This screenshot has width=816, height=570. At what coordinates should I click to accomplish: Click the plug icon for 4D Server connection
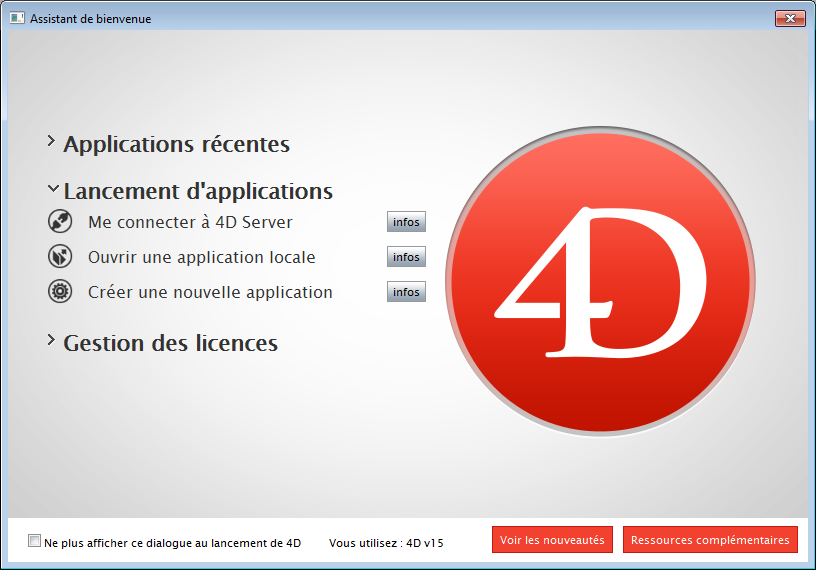click(60, 221)
